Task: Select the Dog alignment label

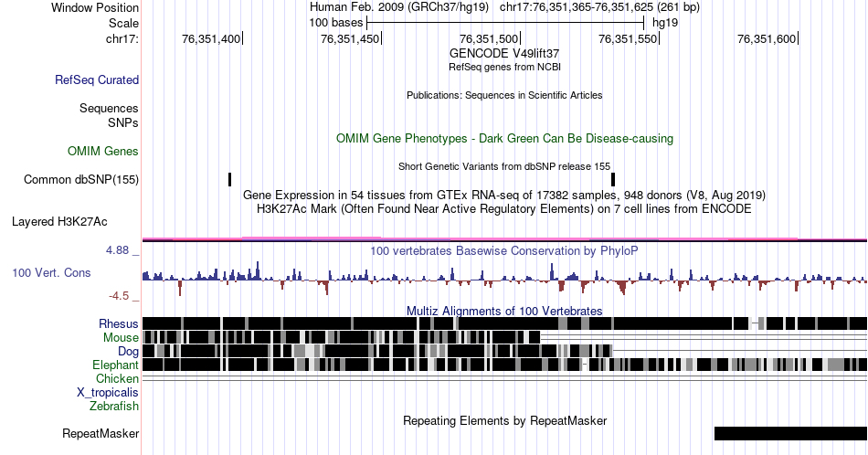Action: (x=128, y=352)
